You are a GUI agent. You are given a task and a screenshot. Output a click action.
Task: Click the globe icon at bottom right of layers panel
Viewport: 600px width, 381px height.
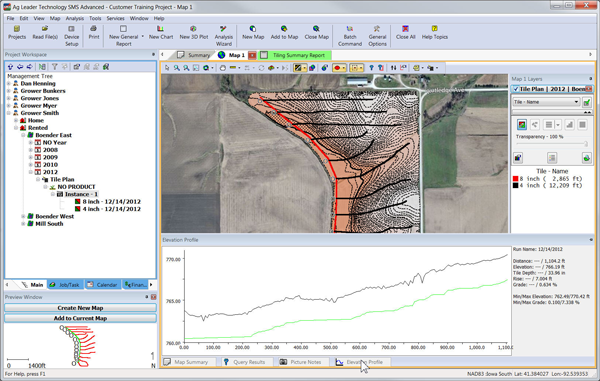(x=586, y=157)
